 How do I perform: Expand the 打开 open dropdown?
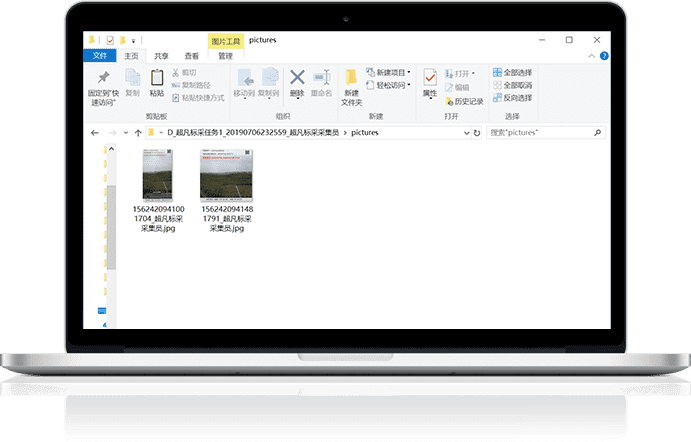pos(460,73)
